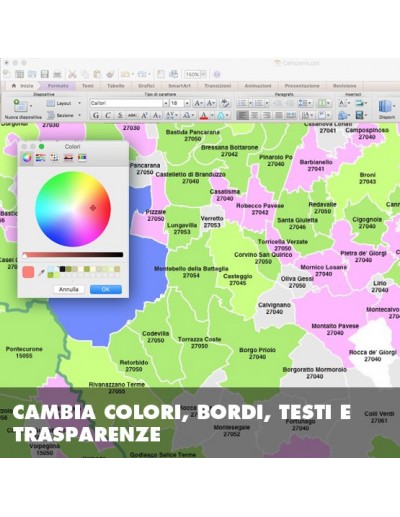Pick the eyedropper tool in Colori
Viewport: 400px width, 517px height.
click(41, 273)
